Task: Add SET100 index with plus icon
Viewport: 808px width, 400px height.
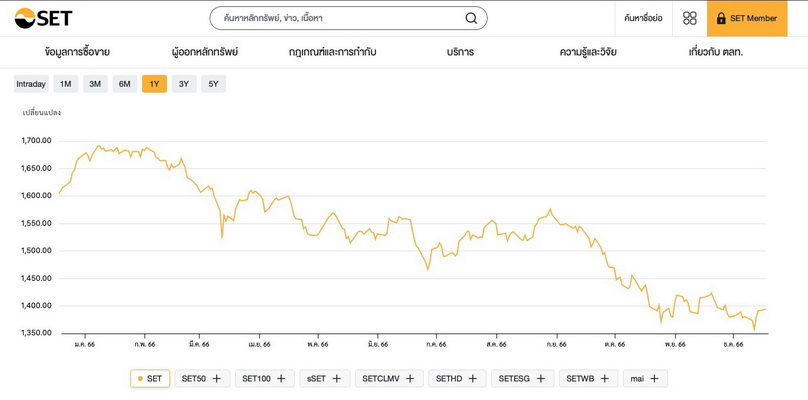Action: click(281, 379)
